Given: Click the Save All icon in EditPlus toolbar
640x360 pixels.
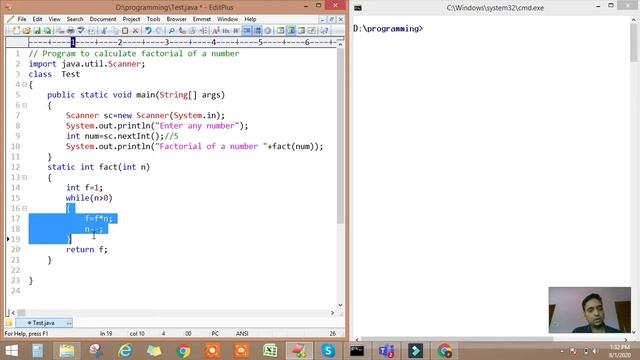Looking at the screenshot, I should click(x=47, y=31).
